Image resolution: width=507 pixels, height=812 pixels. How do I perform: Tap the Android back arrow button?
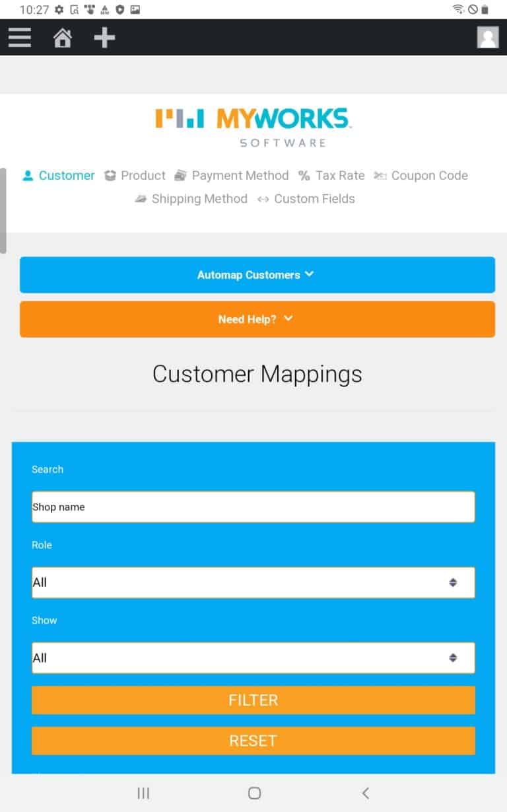click(x=365, y=793)
